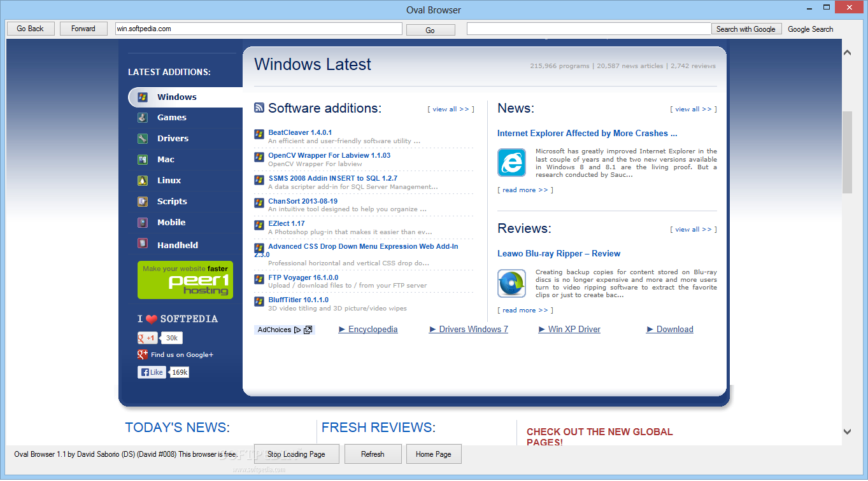Open the BeatCleaver 1.4.0.1 link
The width and height of the screenshot is (868, 481).
point(300,132)
